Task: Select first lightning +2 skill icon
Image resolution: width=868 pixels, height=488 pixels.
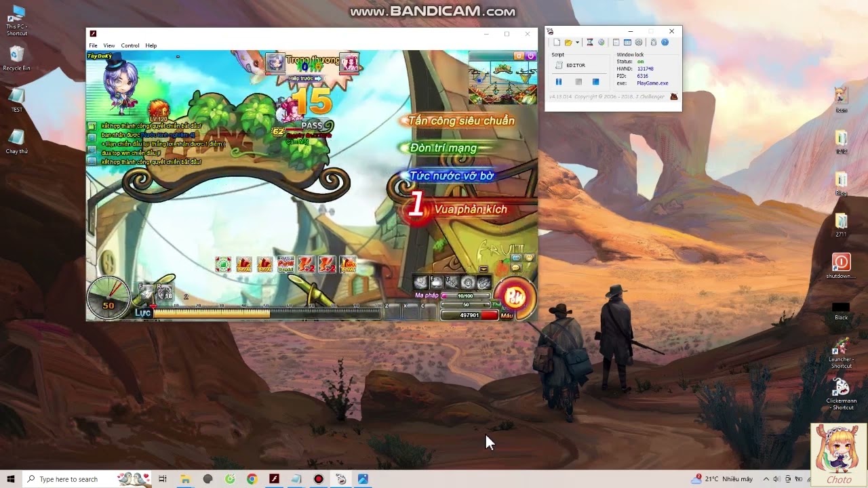Action: point(307,264)
